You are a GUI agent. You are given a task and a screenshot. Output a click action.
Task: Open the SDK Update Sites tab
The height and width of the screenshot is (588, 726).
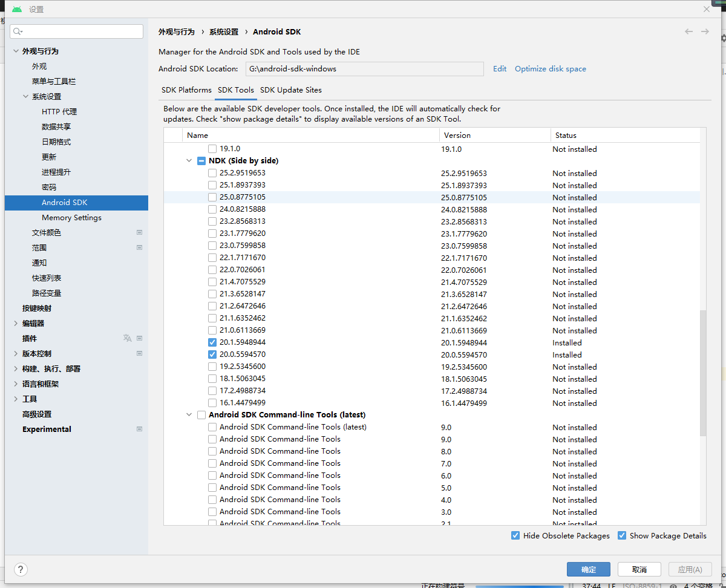point(291,90)
